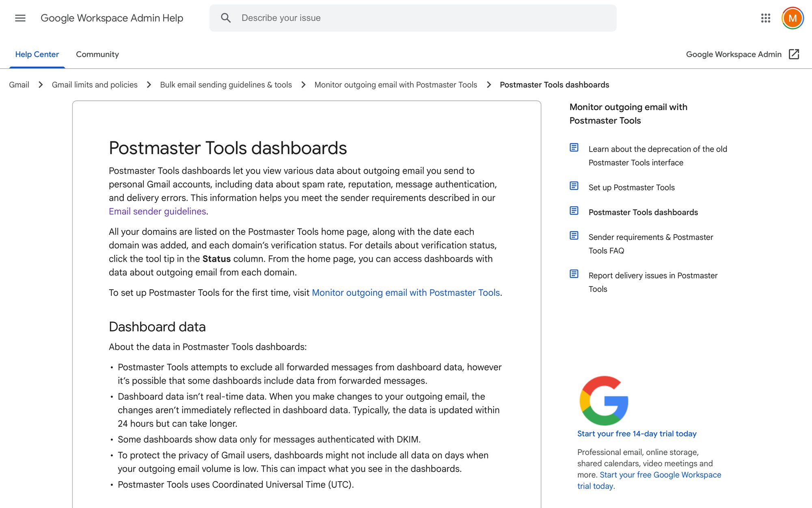Viewport: 812px width, 508px height.
Task: Open the Gmail breadcrumb link
Action: pos(19,85)
